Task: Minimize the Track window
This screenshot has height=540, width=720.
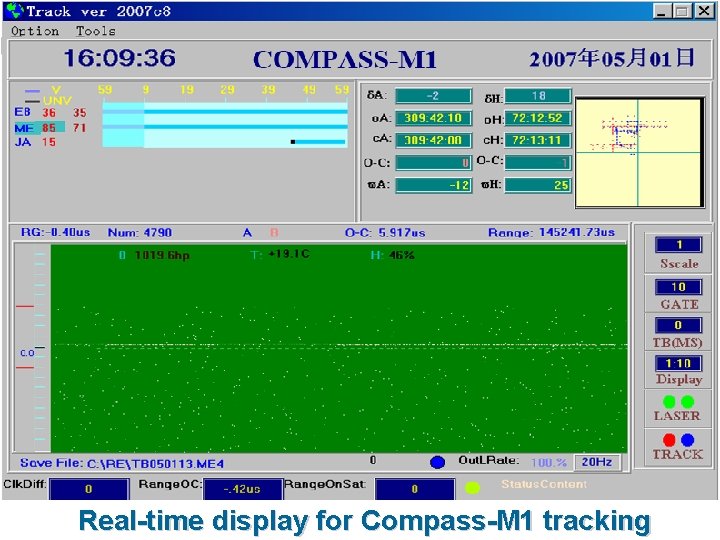Action: click(x=661, y=11)
